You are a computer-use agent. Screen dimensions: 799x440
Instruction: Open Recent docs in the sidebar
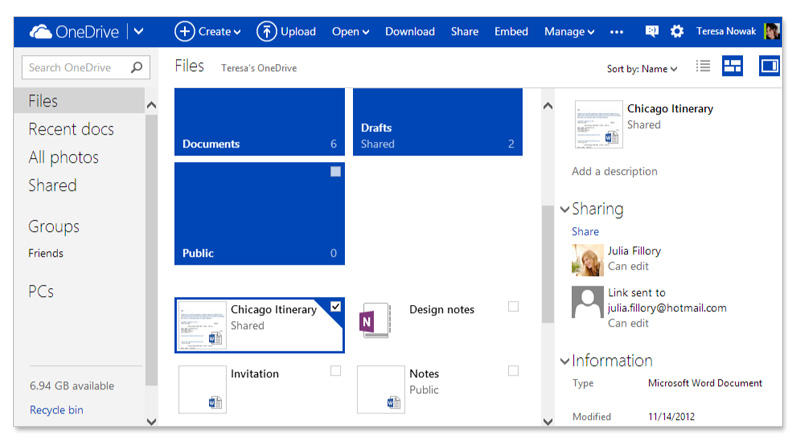71,129
